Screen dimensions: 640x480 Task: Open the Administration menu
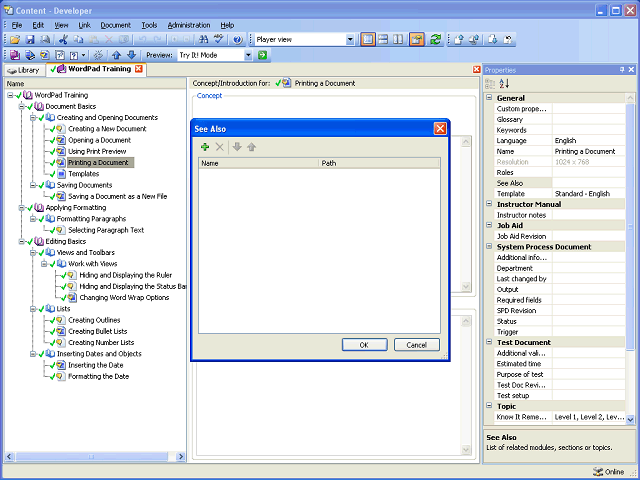click(189, 25)
